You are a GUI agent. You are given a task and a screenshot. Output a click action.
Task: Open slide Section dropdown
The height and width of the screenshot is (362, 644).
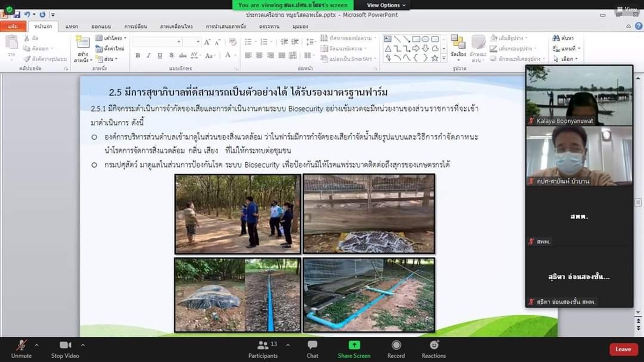point(106,59)
